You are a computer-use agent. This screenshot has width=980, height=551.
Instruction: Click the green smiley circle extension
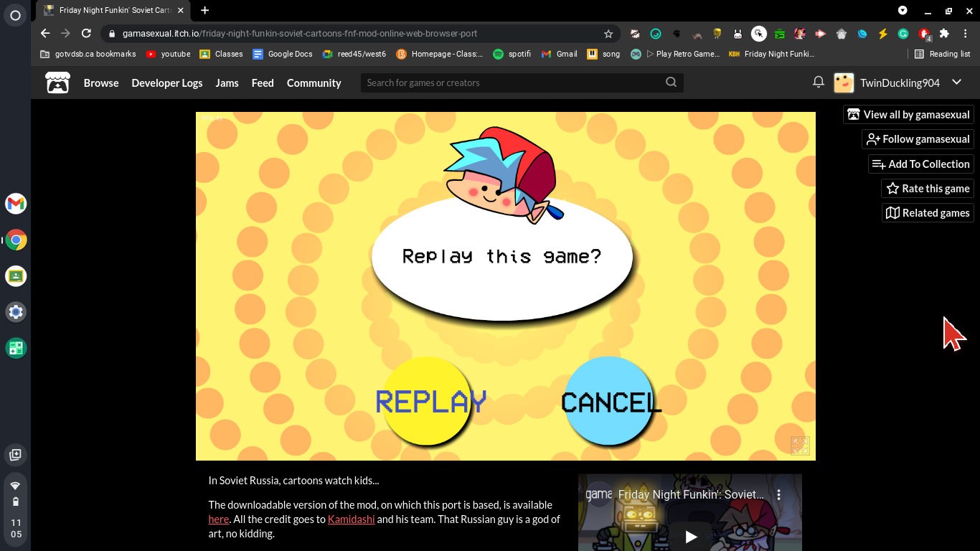click(656, 34)
